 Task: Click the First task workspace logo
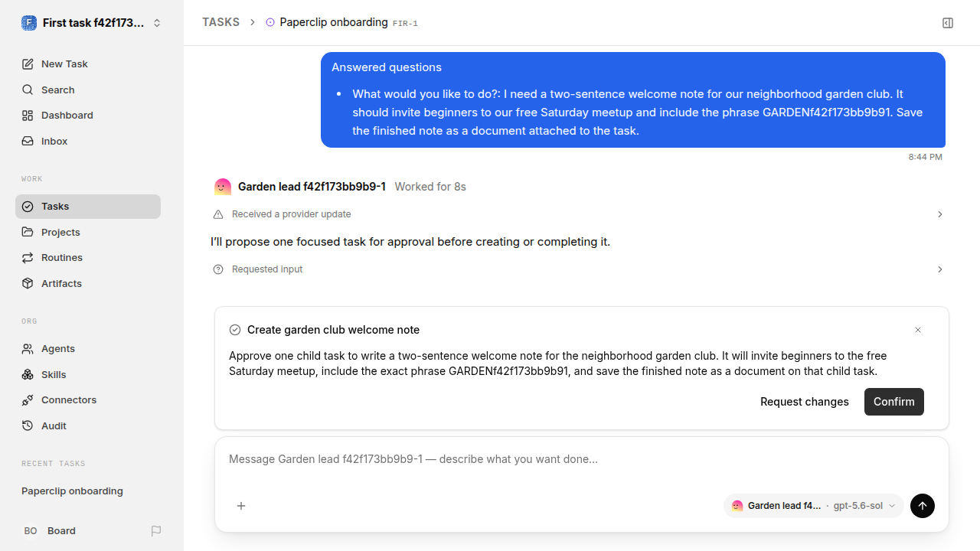click(29, 23)
